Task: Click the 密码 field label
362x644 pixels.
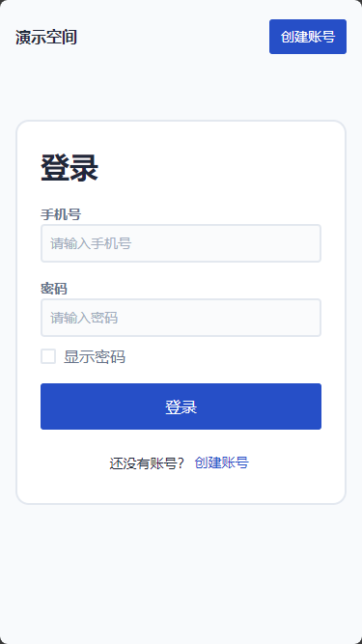Action: tap(54, 289)
